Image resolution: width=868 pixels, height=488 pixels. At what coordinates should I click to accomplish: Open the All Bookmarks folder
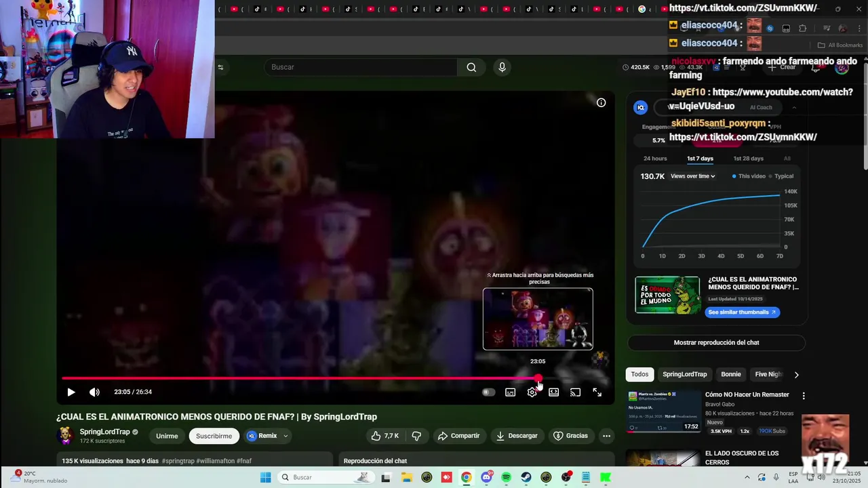click(840, 45)
